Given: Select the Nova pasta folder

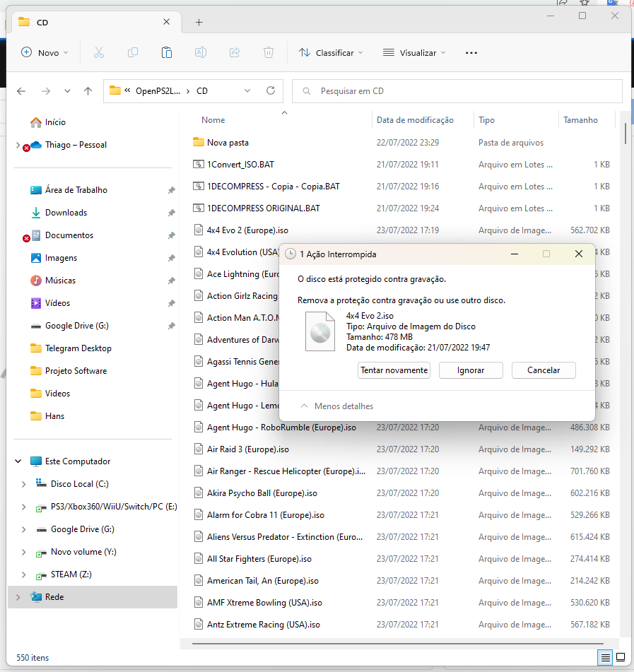Looking at the screenshot, I should point(228,143).
